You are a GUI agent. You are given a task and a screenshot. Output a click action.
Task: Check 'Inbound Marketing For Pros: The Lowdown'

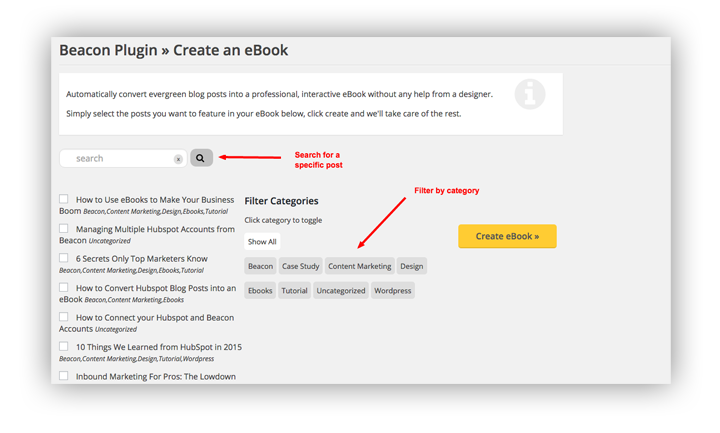coord(63,375)
